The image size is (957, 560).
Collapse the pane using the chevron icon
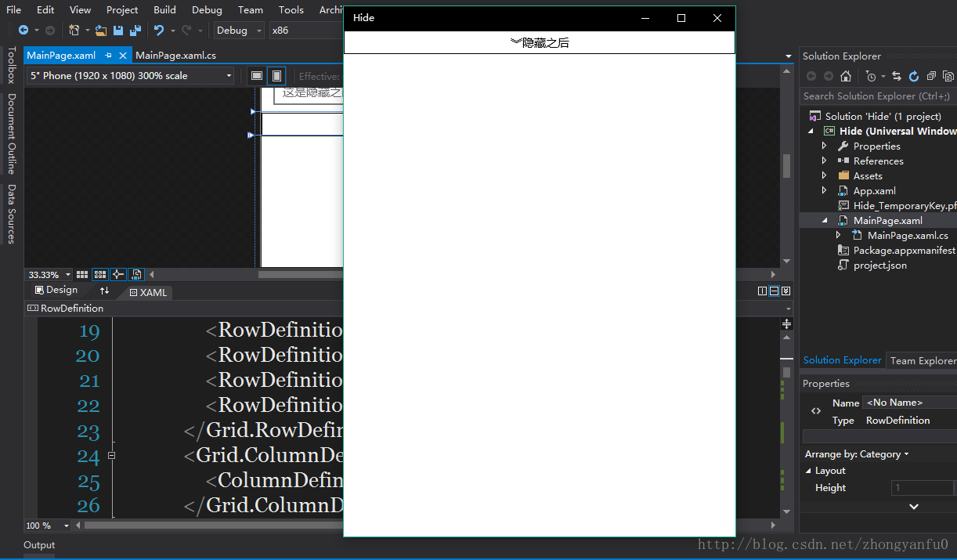coord(785,291)
